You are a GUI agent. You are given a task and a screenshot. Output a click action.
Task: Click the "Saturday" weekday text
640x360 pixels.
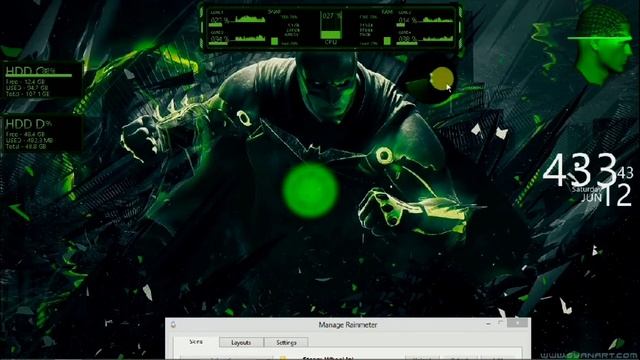click(586, 189)
